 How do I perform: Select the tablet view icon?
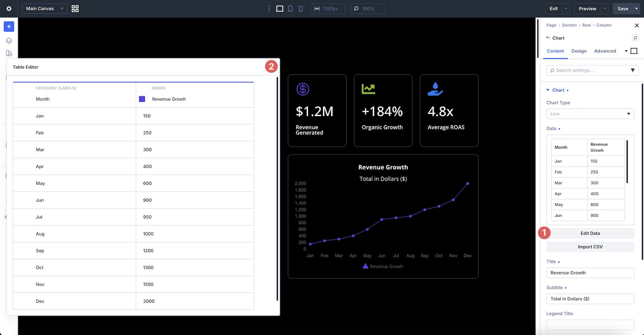point(290,9)
